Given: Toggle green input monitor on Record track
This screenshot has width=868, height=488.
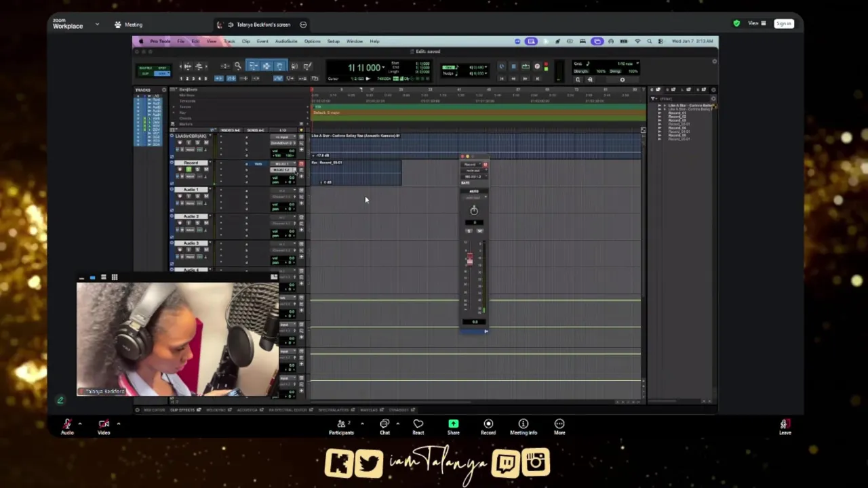Looking at the screenshot, I should [x=189, y=169].
